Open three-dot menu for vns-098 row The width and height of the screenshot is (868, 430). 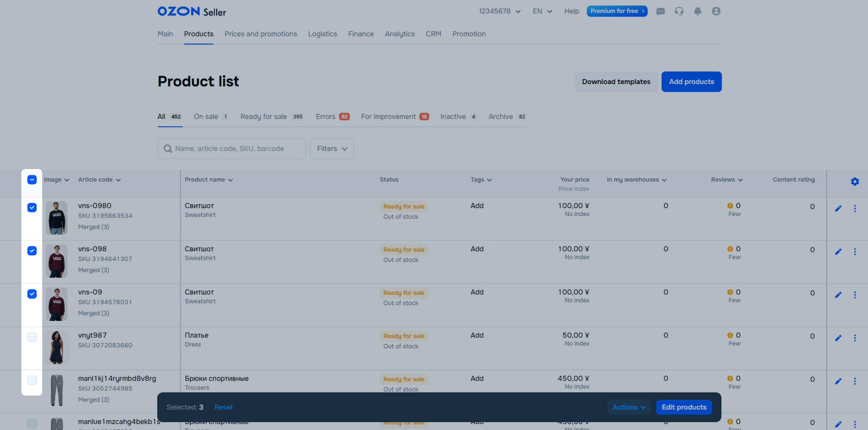[855, 252]
